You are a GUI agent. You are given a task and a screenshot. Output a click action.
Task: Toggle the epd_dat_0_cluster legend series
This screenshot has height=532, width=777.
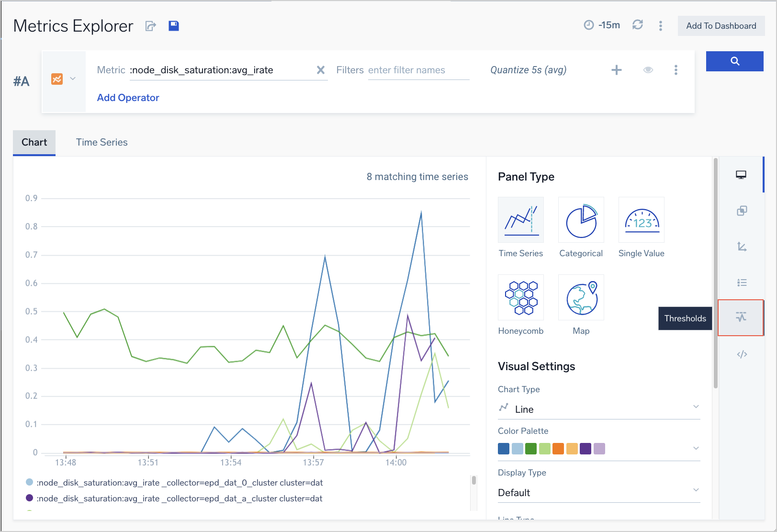[180, 483]
